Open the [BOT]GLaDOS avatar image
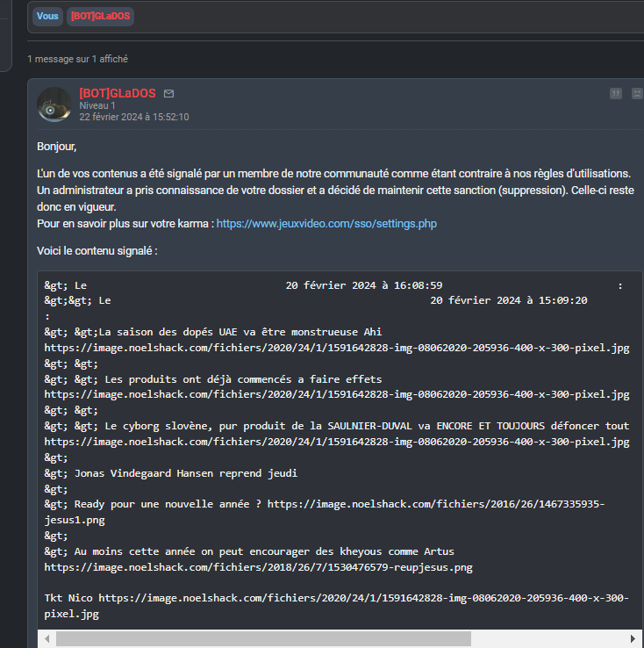 click(x=54, y=105)
